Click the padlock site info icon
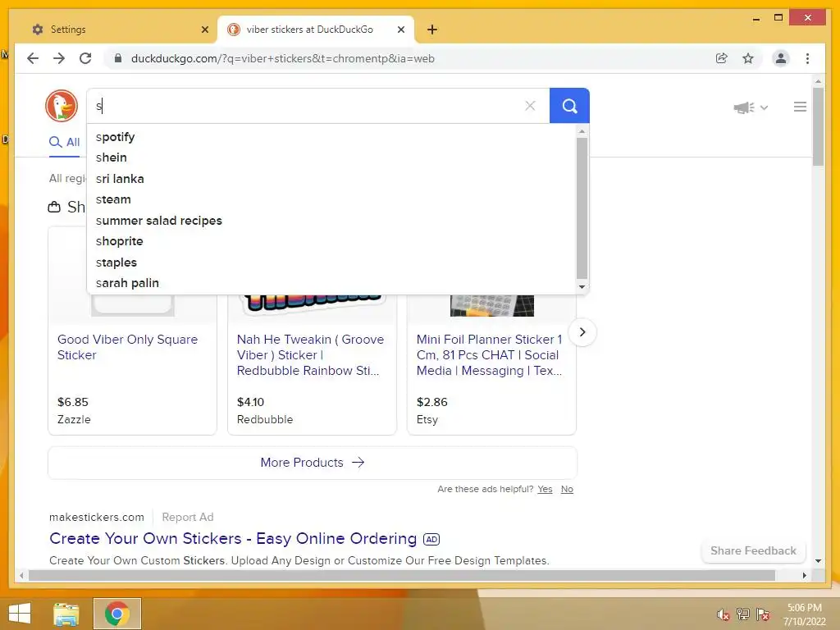The height and width of the screenshot is (630, 840). pyautogui.click(x=118, y=58)
